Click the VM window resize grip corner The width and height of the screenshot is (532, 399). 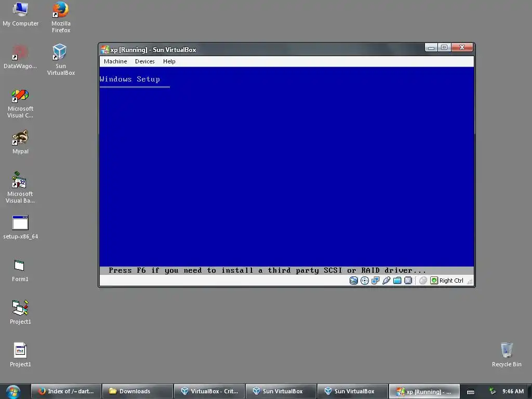[x=470, y=281]
